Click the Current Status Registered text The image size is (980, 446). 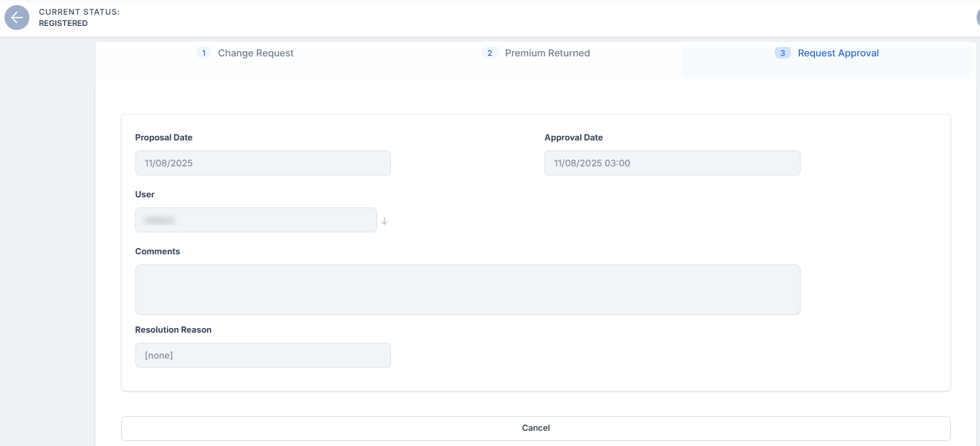pyautogui.click(x=63, y=23)
